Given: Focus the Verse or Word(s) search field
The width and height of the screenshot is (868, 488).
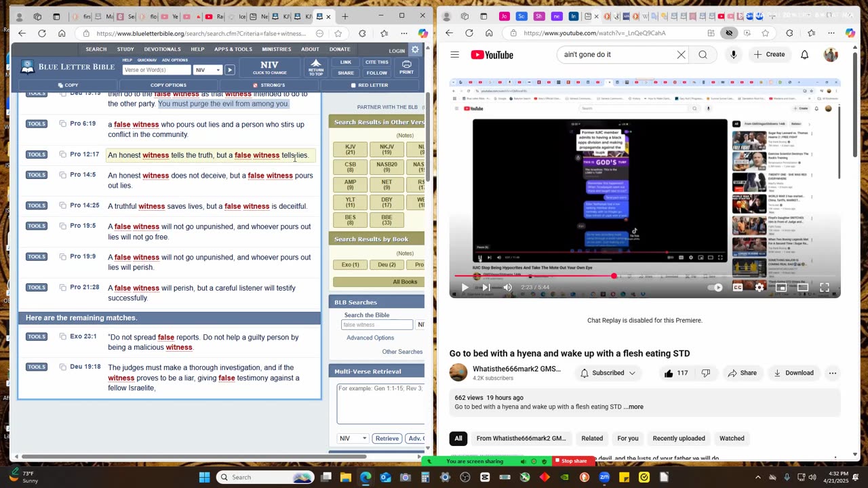Looking at the screenshot, I should (x=156, y=70).
